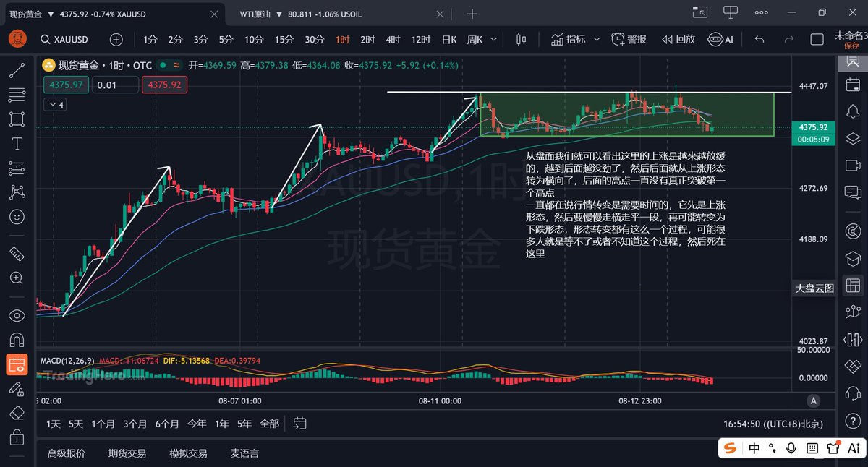Open the 高级报价 bottom panel tab

(x=66, y=453)
